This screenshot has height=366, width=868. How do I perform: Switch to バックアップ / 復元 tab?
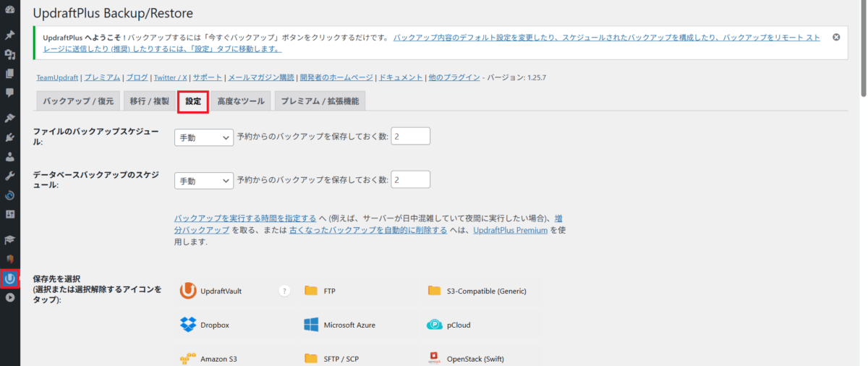tap(78, 101)
